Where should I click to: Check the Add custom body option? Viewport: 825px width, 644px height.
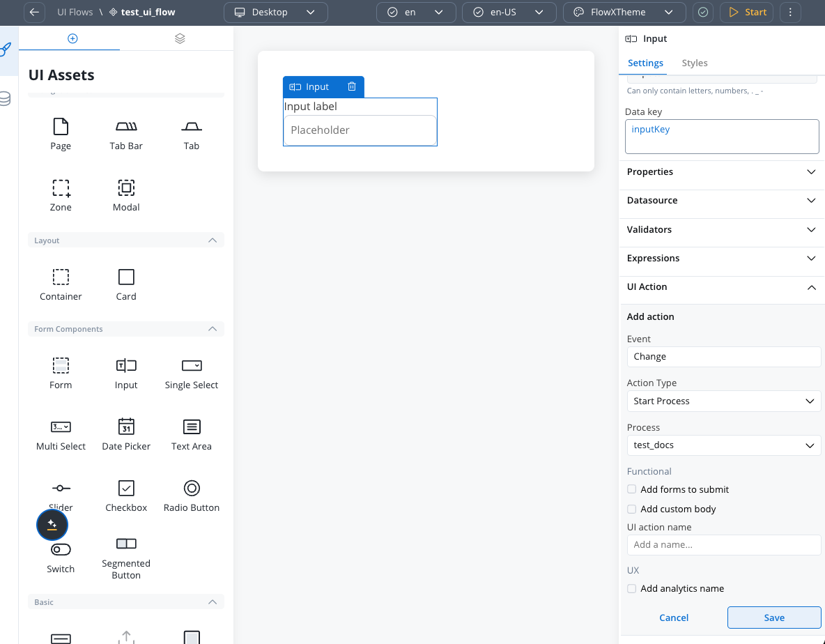[x=632, y=509]
